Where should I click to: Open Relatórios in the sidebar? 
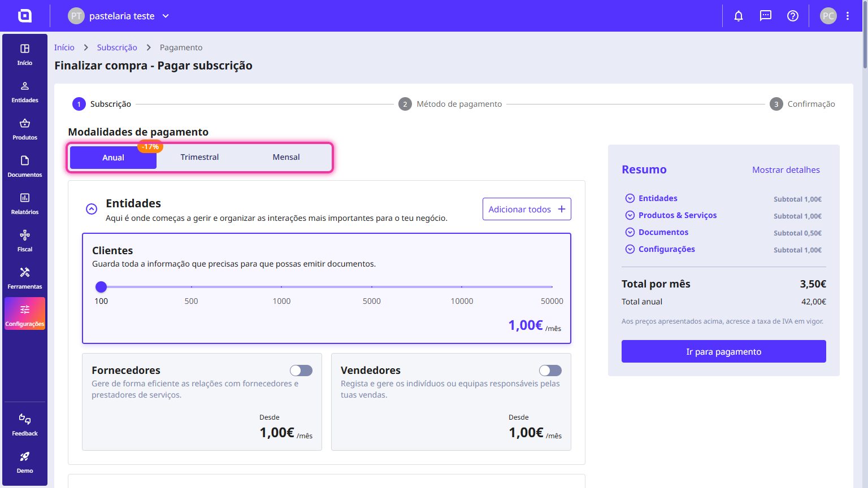[x=25, y=204]
